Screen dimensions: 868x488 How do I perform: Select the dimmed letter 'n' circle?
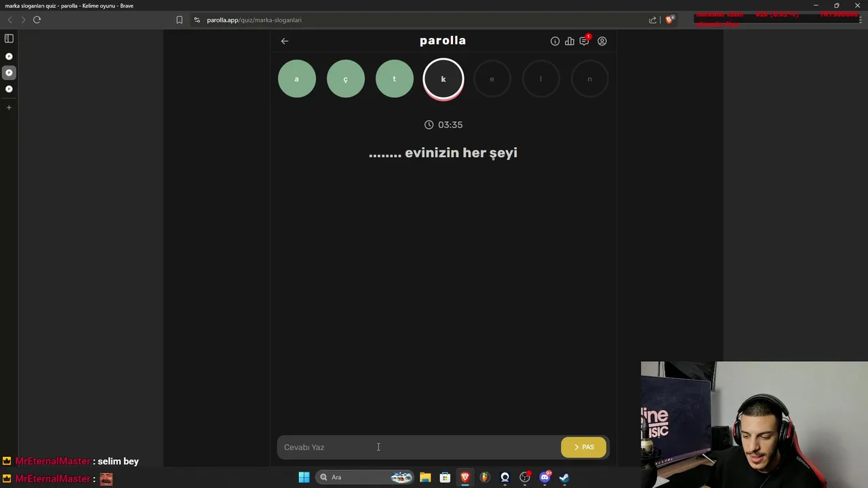[590, 79]
